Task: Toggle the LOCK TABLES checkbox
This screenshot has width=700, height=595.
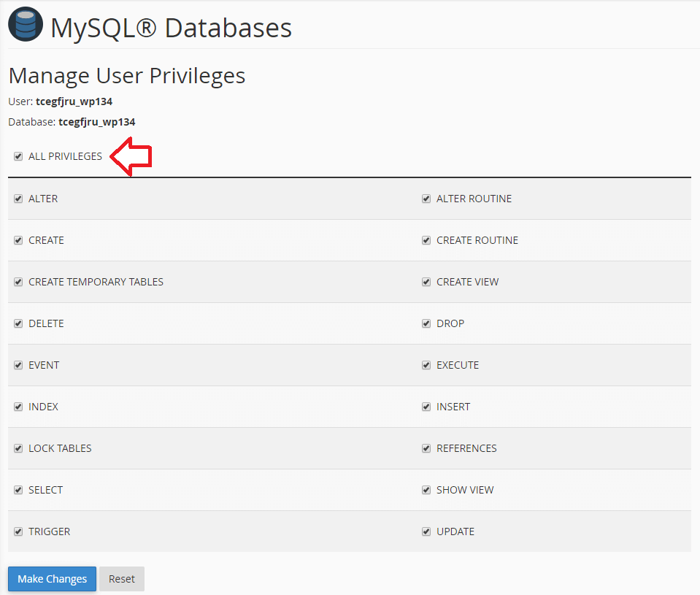Action: tap(18, 448)
